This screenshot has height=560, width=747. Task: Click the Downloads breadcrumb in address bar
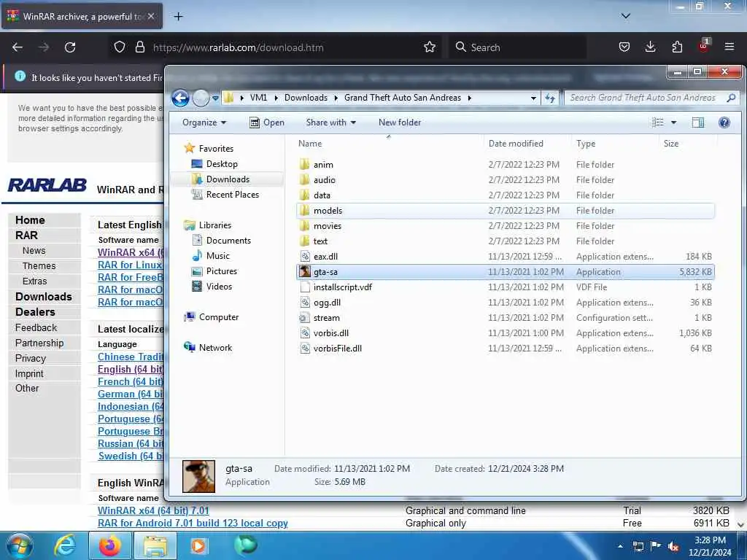click(x=306, y=98)
